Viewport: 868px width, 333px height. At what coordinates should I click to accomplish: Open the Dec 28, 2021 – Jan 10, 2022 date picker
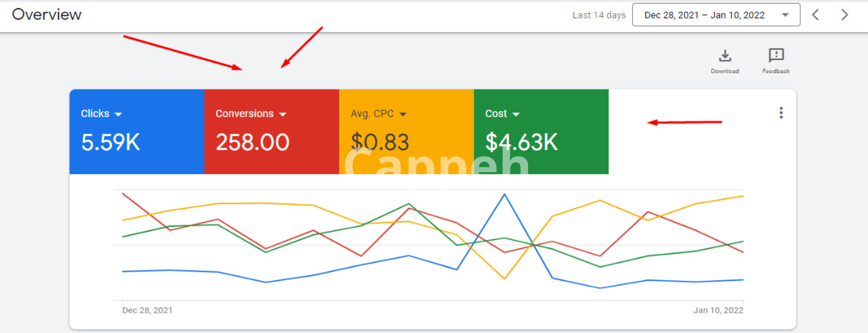716,15
